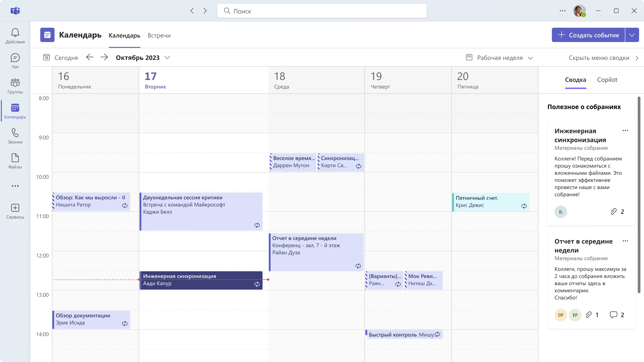Click the purple calendar app icon beside title
The width and height of the screenshot is (644, 362).
[47, 35]
